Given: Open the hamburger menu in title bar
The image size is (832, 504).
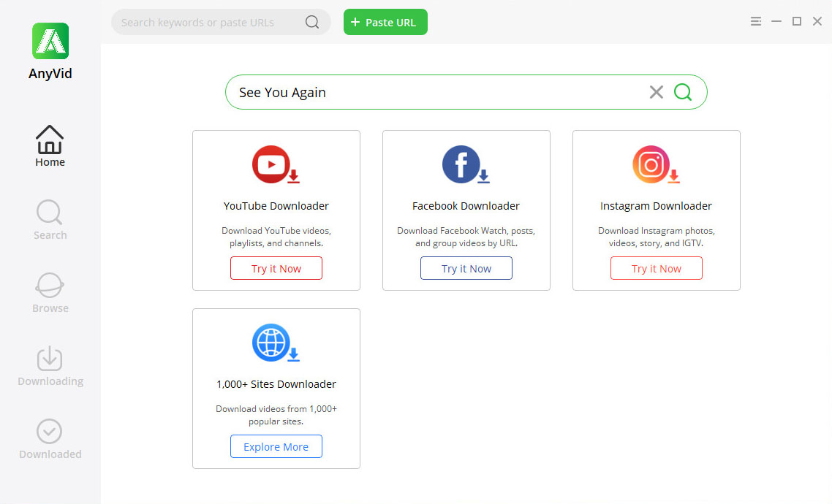Looking at the screenshot, I should pyautogui.click(x=755, y=21).
